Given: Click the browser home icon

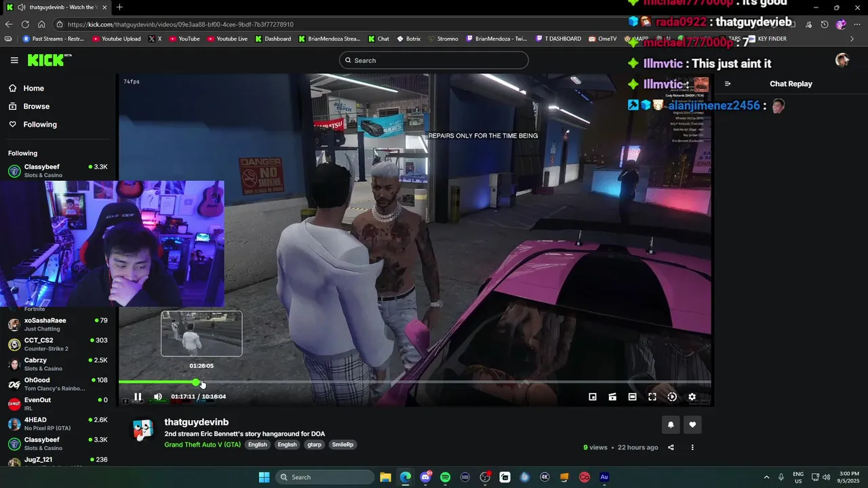Looking at the screenshot, I should click(41, 24).
